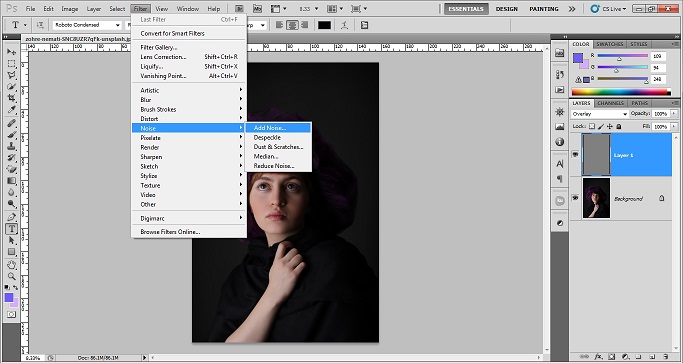The height and width of the screenshot is (363, 683).
Task: Toggle lock all padlock icon
Action: (618, 126)
